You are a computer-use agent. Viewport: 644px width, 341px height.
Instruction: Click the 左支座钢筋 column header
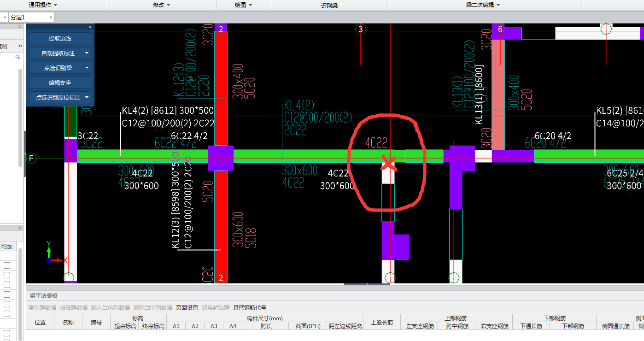(420, 326)
